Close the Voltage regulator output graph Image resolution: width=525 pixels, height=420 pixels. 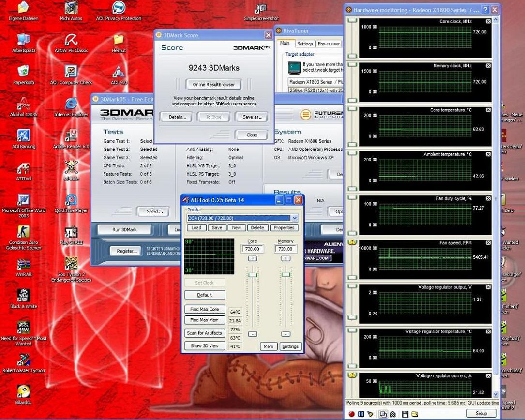[x=488, y=287]
